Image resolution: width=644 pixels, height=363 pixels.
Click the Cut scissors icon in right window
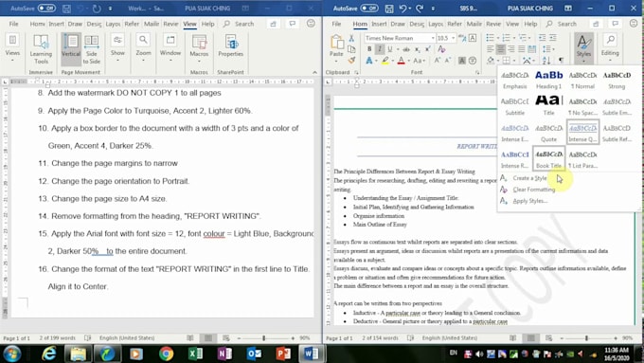(351, 38)
